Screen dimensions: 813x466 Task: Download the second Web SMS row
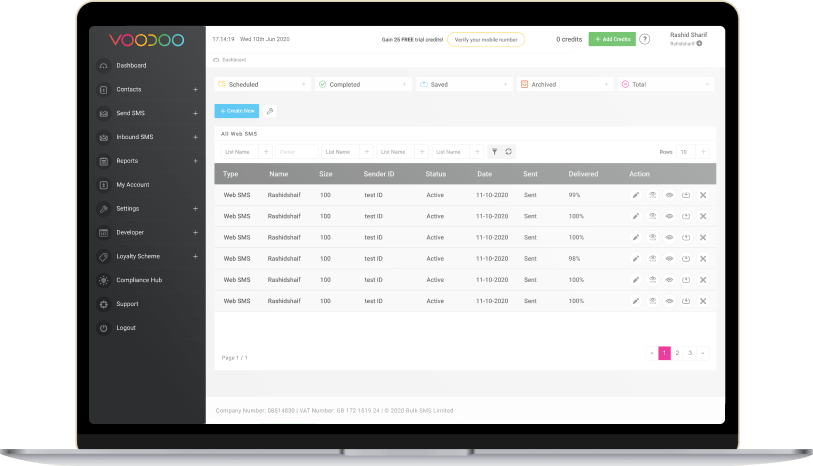(x=686, y=217)
